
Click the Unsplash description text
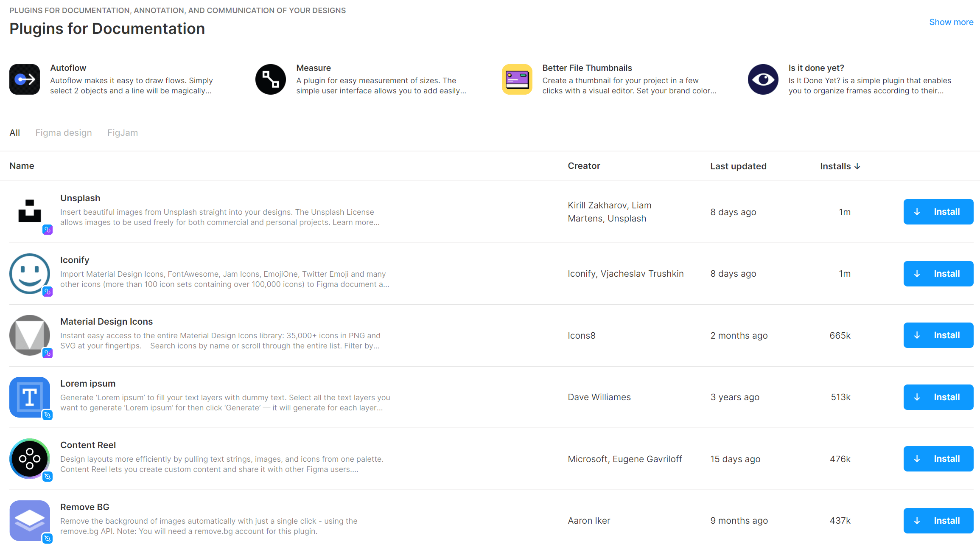click(220, 217)
